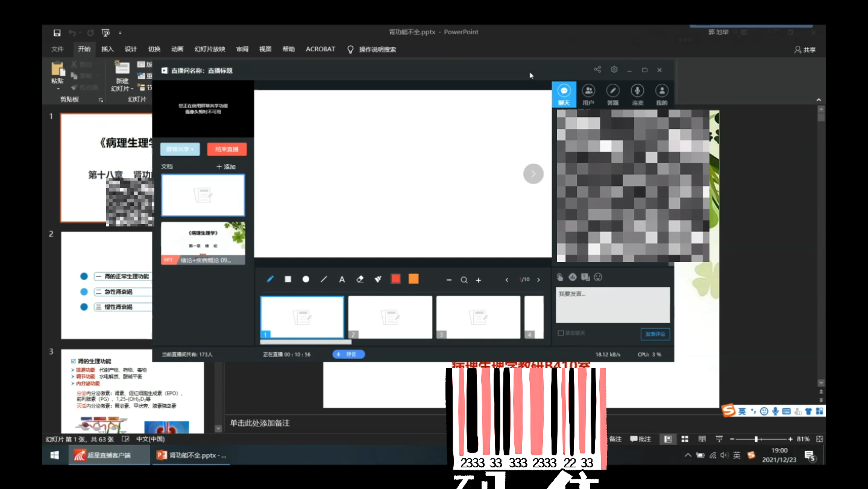Image resolution: width=868 pixels, height=489 pixels.
Task: Click the 结束直播 end live button
Action: coord(227,149)
